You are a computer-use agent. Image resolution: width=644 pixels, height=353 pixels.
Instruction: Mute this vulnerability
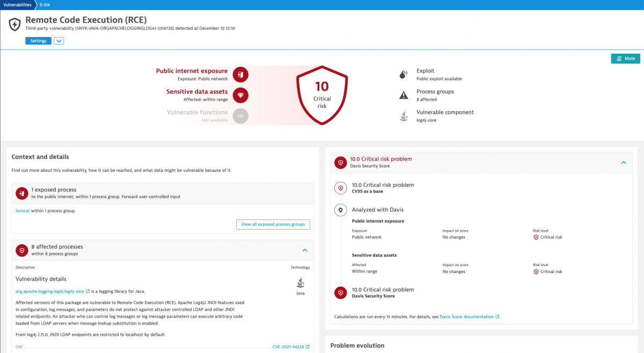click(625, 58)
